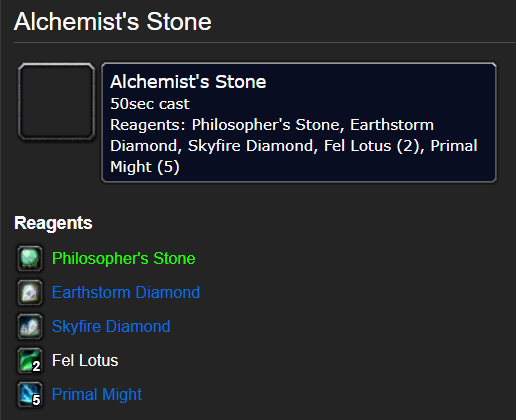Select the Skyfire Diamond gem icon

pyautogui.click(x=30, y=327)
